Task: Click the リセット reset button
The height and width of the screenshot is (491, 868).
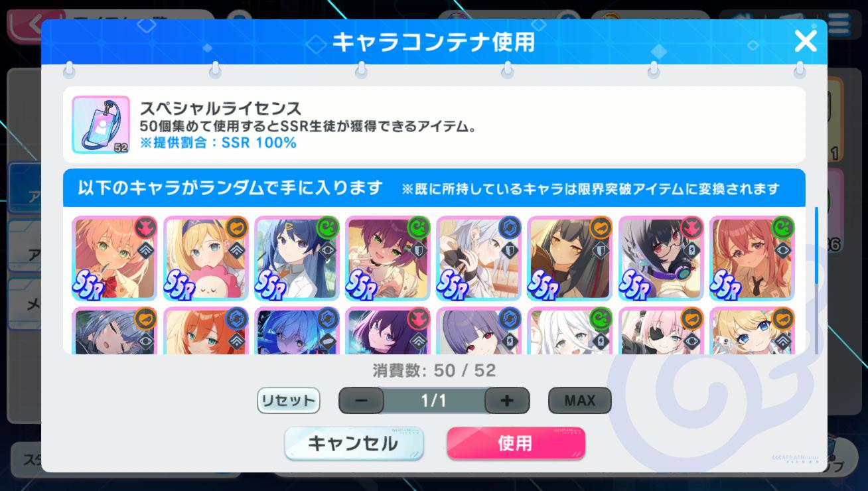Action: (288, 401)
